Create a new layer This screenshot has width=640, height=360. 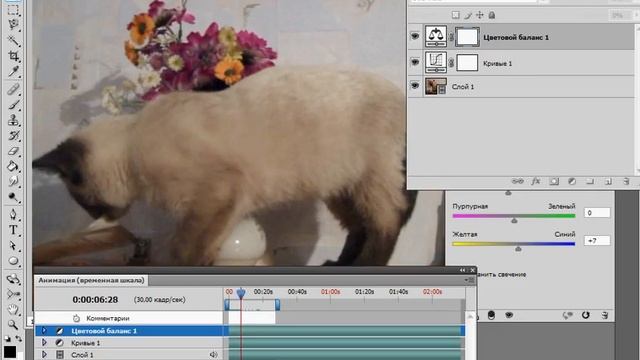click(x=608, y=181)
